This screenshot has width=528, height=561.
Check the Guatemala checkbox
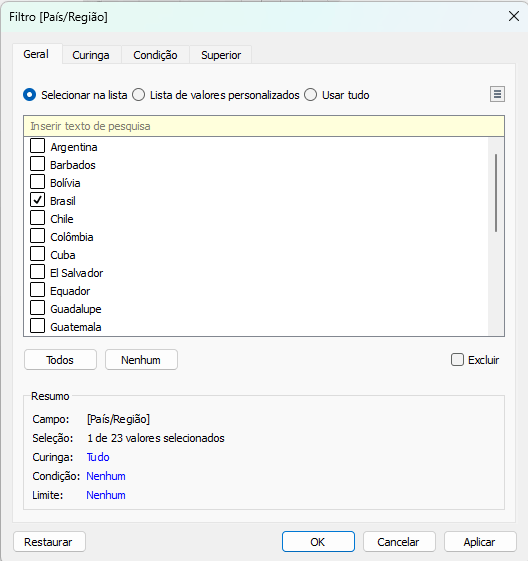point(38,326)
